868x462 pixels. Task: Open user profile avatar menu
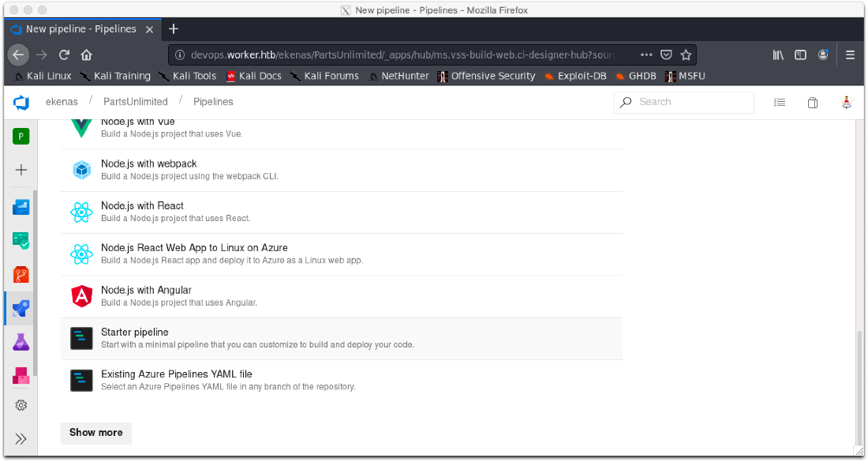coord(847,102)
